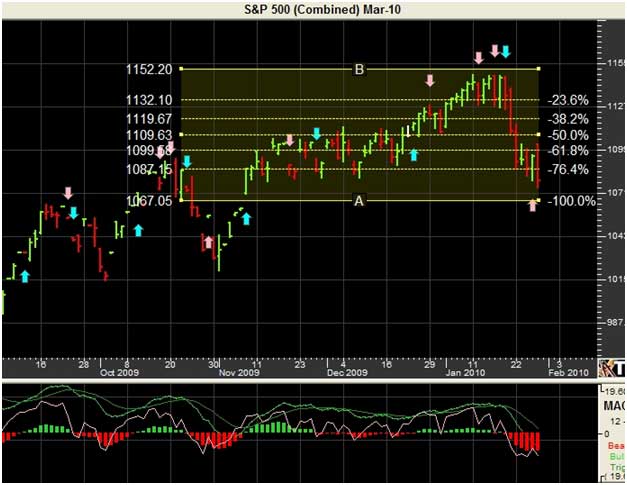Click the Dec 2009 label on the date axis
627x485 pixels.
[x=347, y=373]
